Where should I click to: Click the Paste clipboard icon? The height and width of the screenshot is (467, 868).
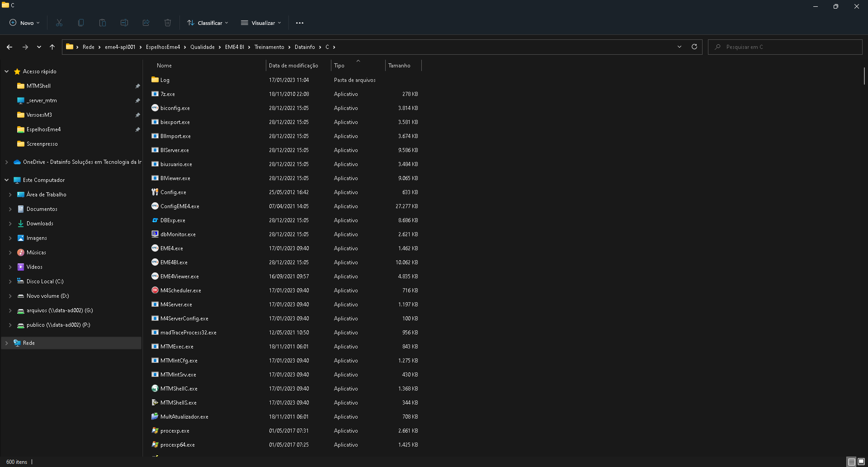[103, 23]
